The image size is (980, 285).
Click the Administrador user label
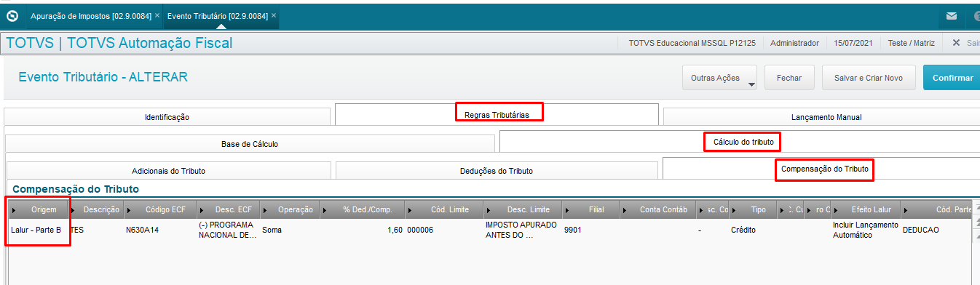tap(794, 43)
